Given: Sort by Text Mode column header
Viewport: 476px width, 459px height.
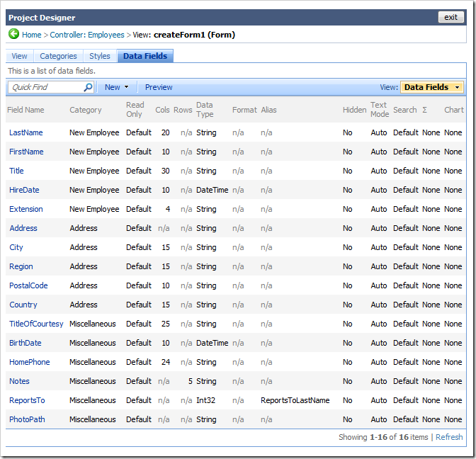Looking at the screenshot, I should (x=380, y=110).
